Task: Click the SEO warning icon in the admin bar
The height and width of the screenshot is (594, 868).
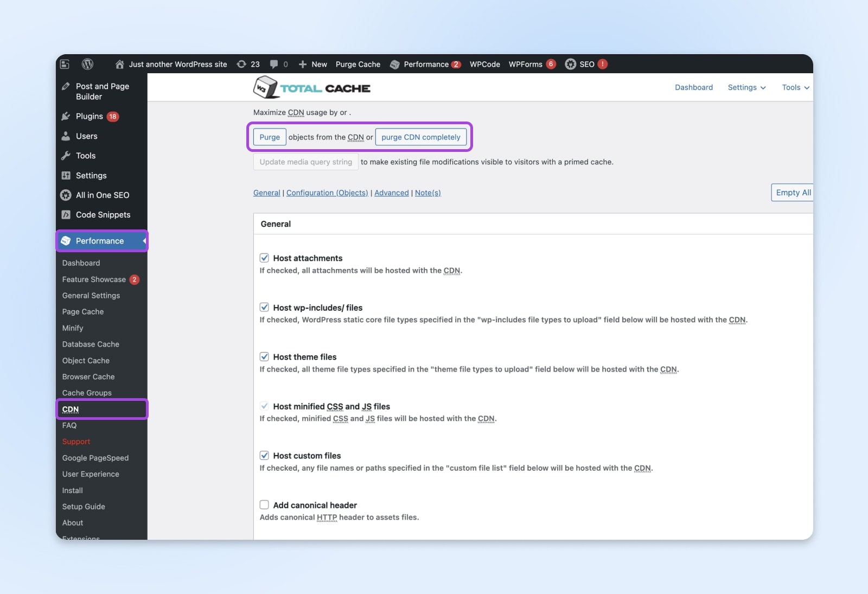Action: [603, 64]
